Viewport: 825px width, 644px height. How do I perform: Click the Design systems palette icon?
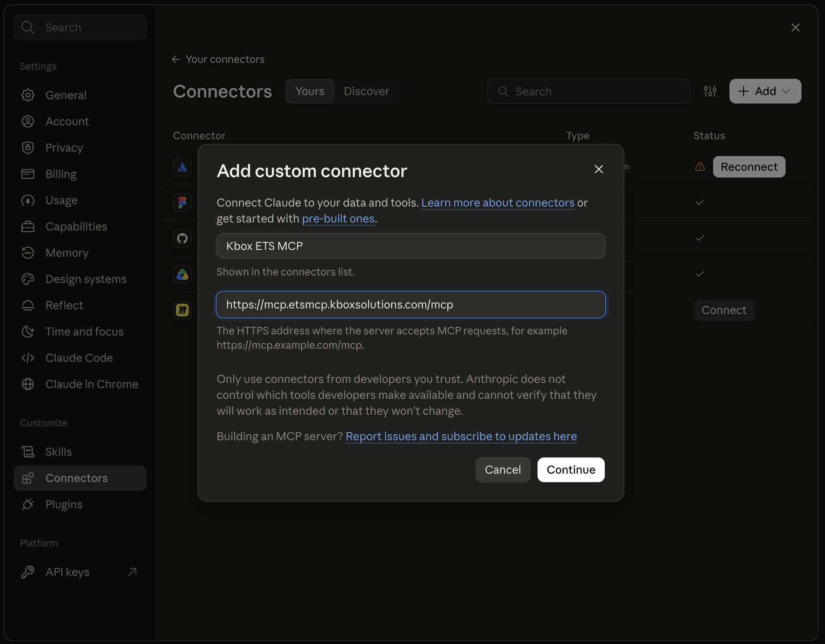[x=28, y=279]
